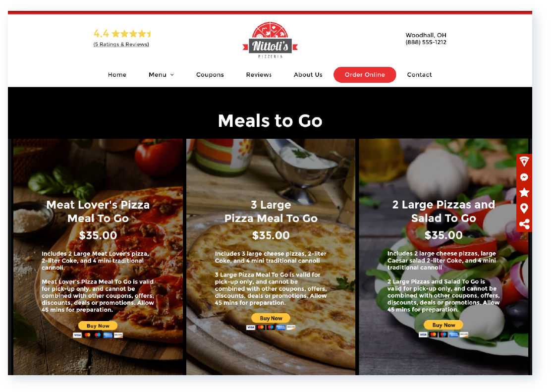Open the Messenger chat icon in sidebar
Screen dimensions: 555x392
(524, 177)
